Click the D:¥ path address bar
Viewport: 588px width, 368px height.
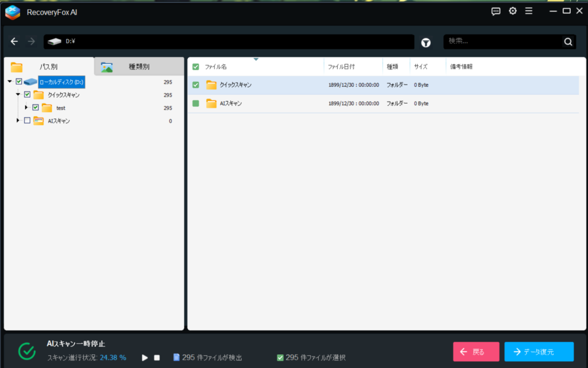point(229,41)
